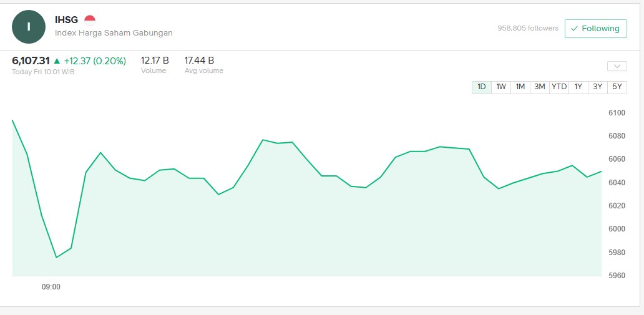The image size is (644, 315).
Task: Show the 3M chart range
Action: (x=539, y=87)
